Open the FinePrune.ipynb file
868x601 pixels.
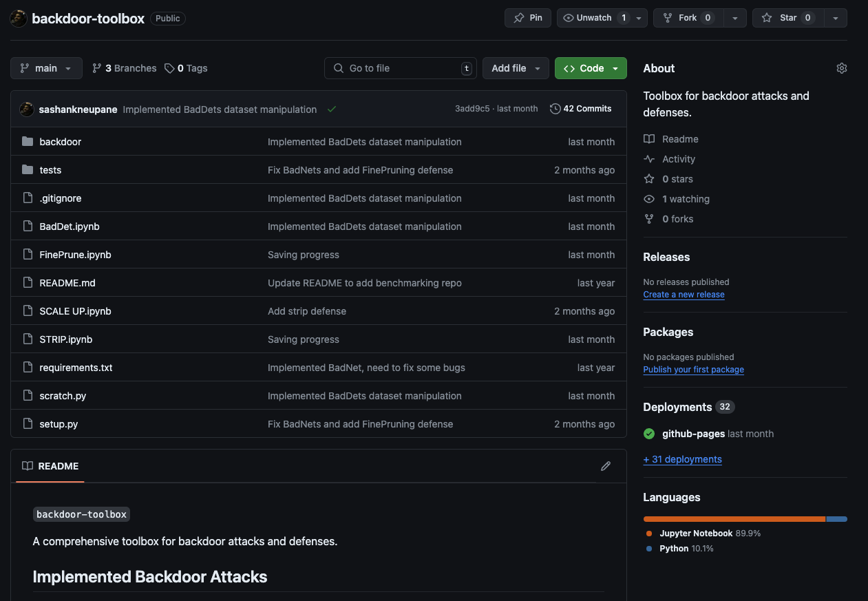[x=75, y=255]
